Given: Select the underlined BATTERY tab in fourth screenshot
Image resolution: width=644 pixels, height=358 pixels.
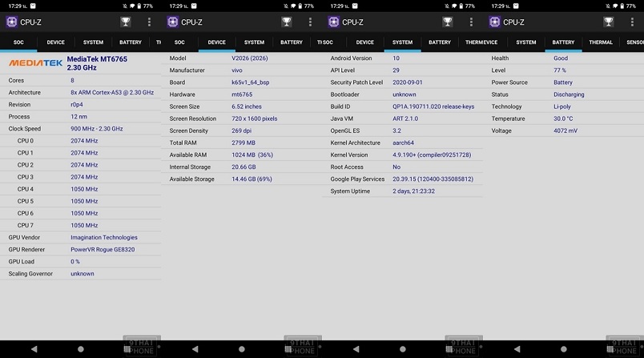Looking at the screenshot, I should pos(563,42).
